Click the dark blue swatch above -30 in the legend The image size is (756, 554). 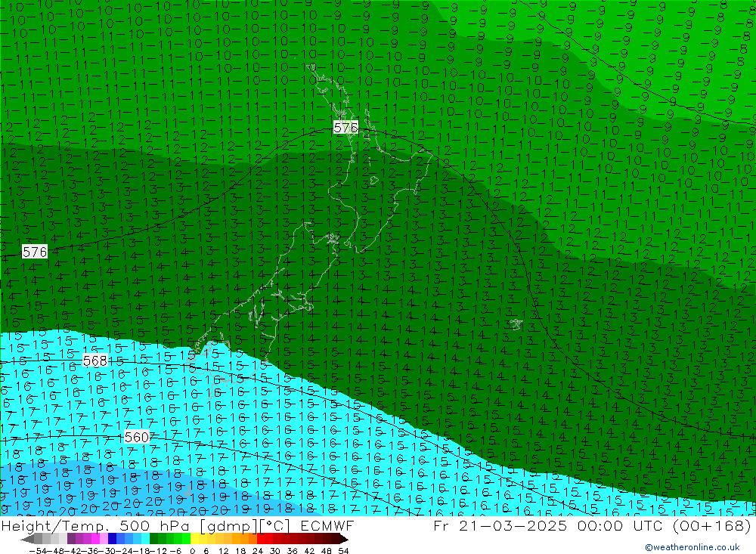click(113, 539)
